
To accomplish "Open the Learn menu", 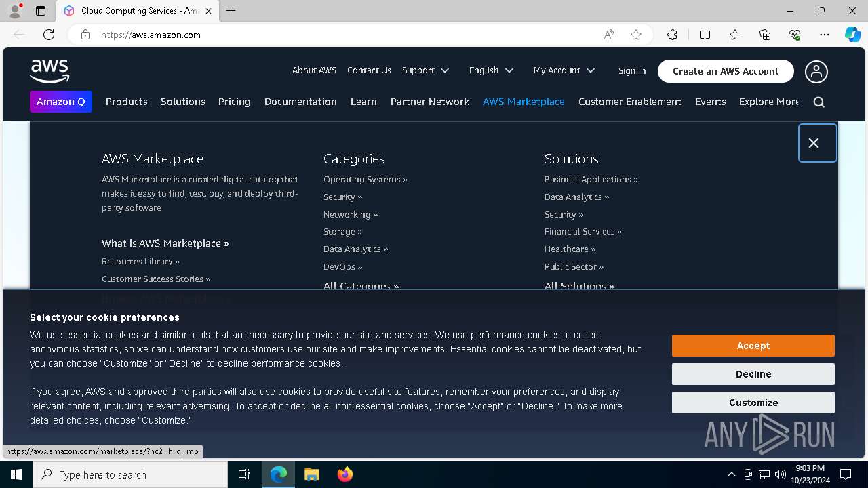I will 363,102.
